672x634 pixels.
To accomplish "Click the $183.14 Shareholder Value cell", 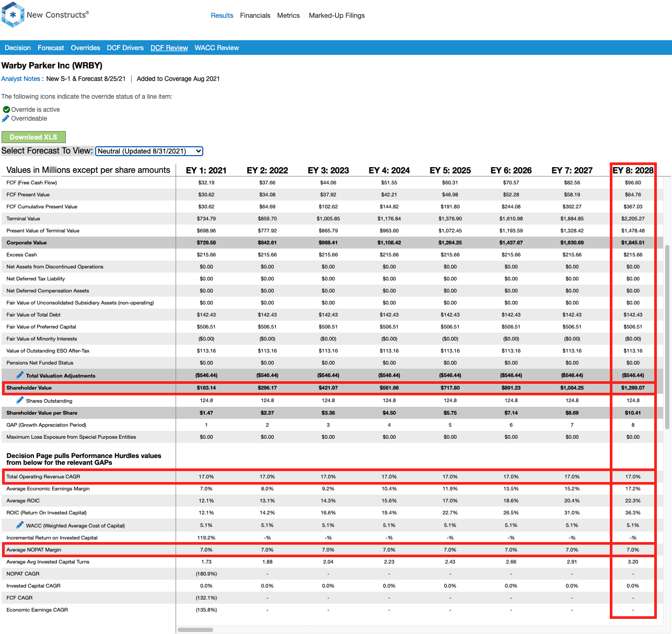I will (x=206, y=388).
